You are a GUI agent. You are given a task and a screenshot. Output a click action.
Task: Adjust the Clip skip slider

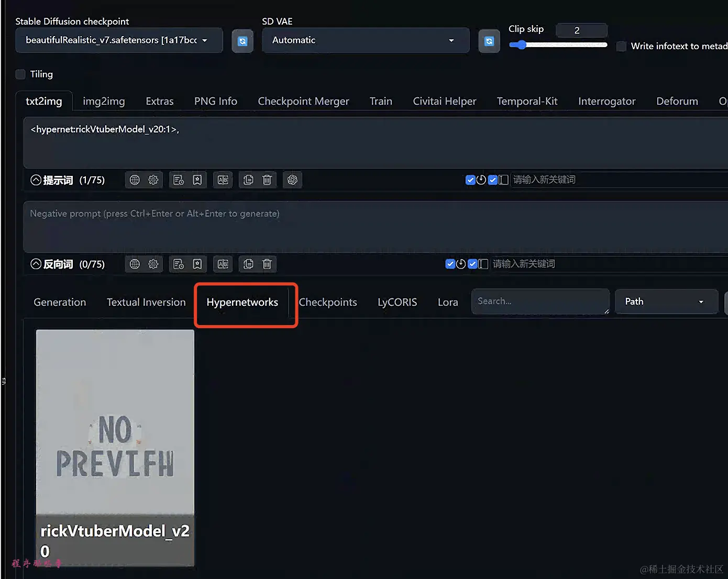(558, 45)
